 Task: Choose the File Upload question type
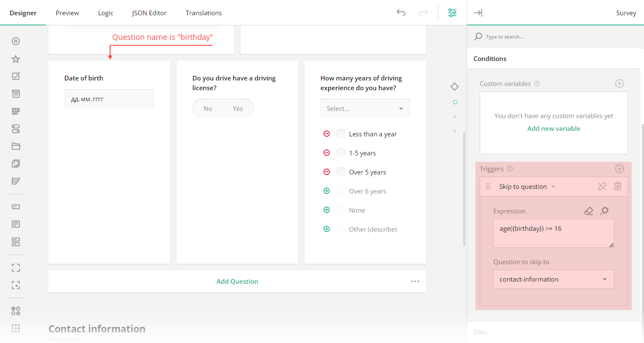(x=16, y=146)
